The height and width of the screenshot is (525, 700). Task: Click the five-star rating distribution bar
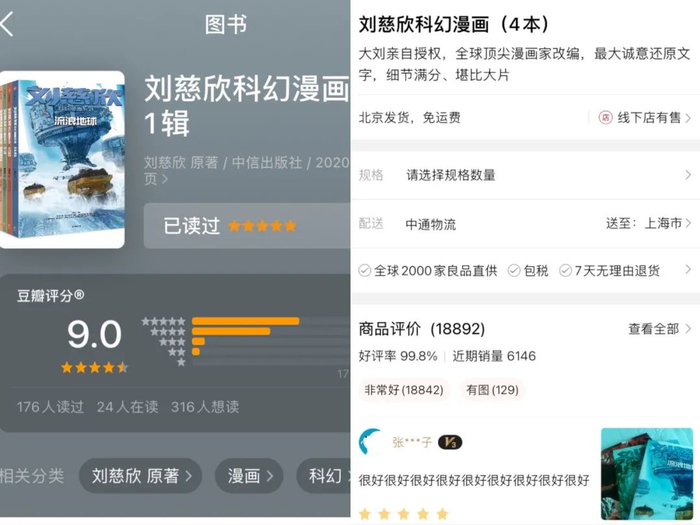[246, 321]
